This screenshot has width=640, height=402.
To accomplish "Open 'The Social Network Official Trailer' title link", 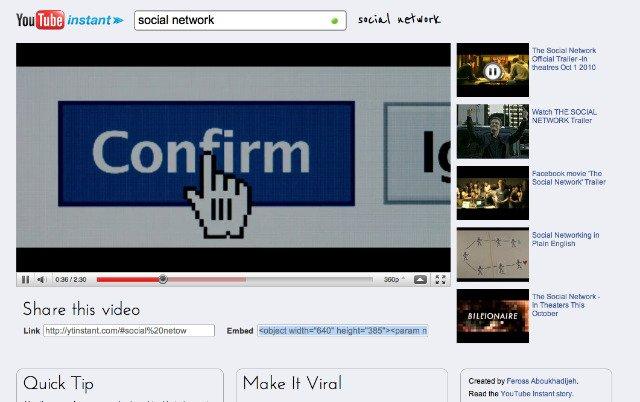I will 564,59.
